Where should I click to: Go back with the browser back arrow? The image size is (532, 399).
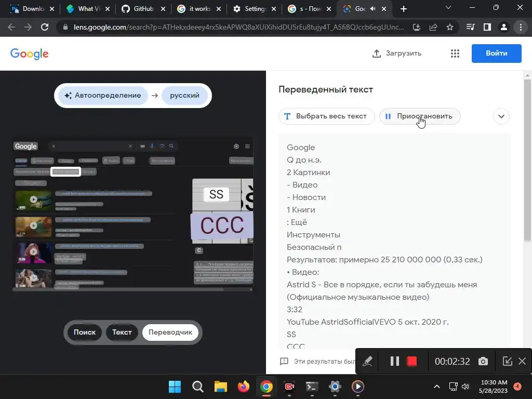coord(11,27)
